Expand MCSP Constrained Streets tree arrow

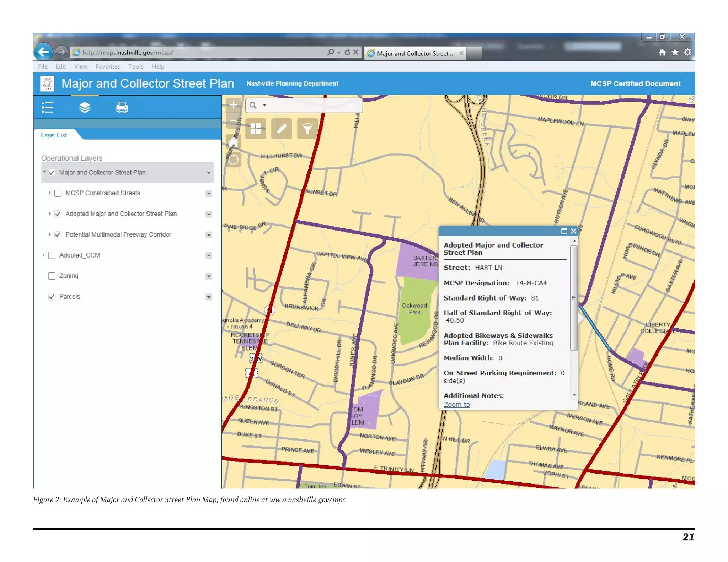50,193
